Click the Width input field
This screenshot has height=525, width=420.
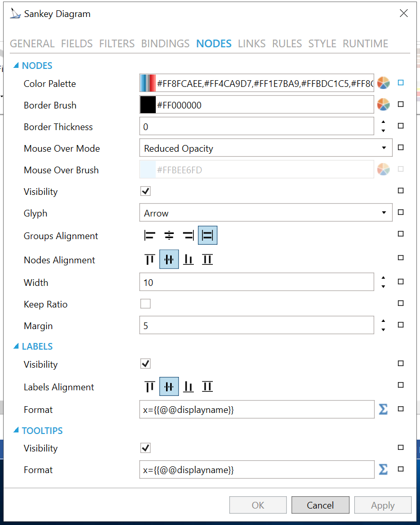point(256,282)
